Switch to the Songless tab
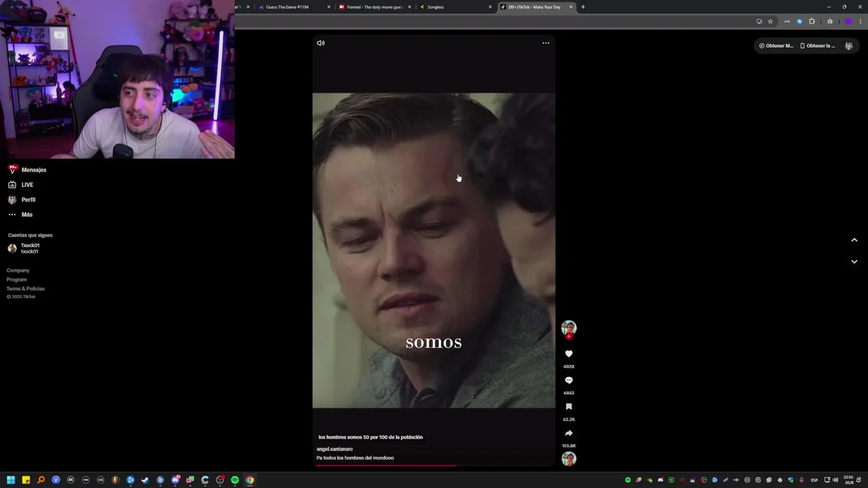The height and width of the screenshot is (488, 868). (x=456, y=7)
